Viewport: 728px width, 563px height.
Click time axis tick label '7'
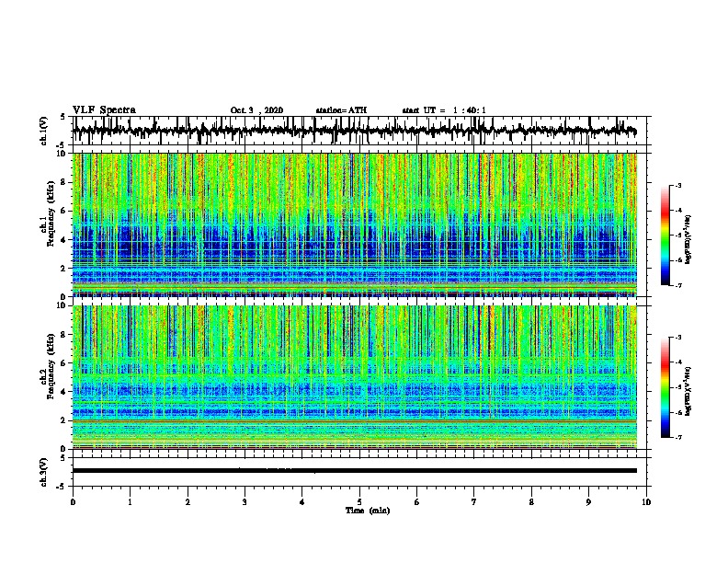click(x=474, y=502)
